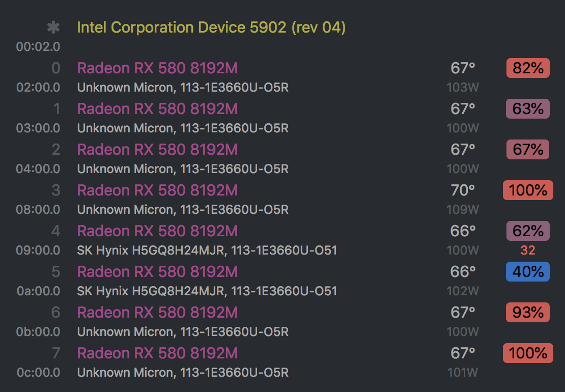Select the 100% fan badge for GPU 3

click(x=528, y=190)
